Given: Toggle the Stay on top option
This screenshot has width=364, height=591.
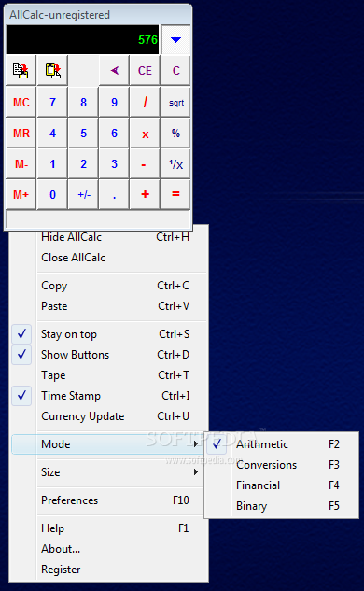Looking at the screenshot, I should 109,334.
